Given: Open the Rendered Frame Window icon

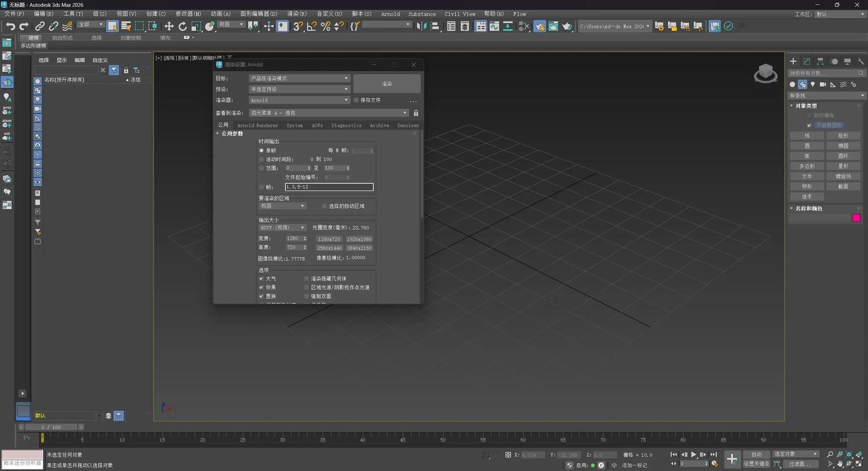Looking at the screenshot, I should [x=553, y=26].
